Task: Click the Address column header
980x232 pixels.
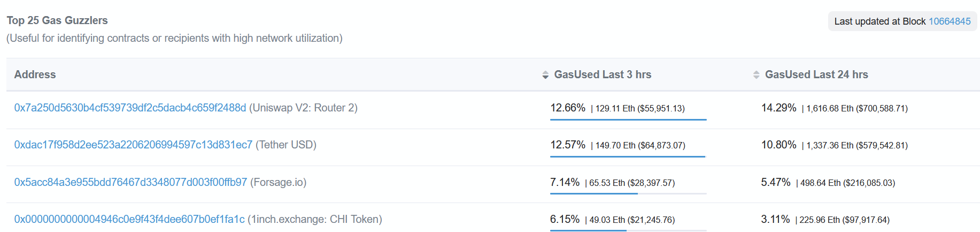Action: (x=35, y=74)
